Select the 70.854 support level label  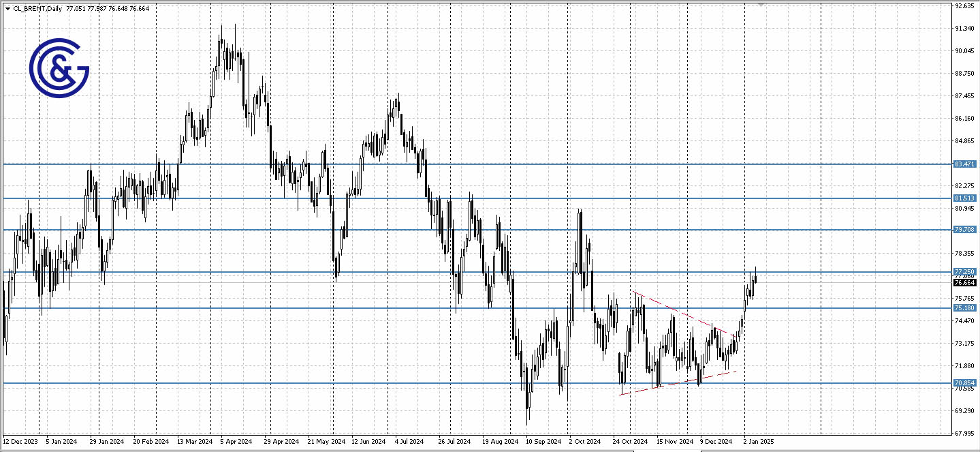point(964,382)
